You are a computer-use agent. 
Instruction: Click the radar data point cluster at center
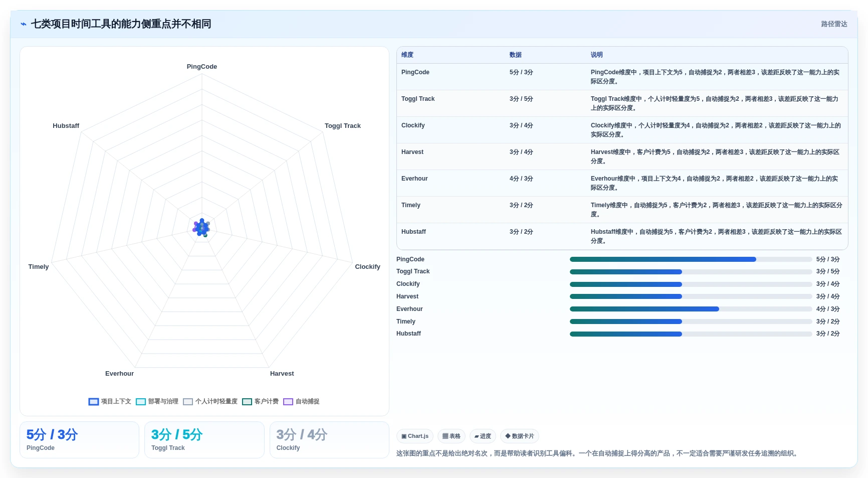[201, 228]
